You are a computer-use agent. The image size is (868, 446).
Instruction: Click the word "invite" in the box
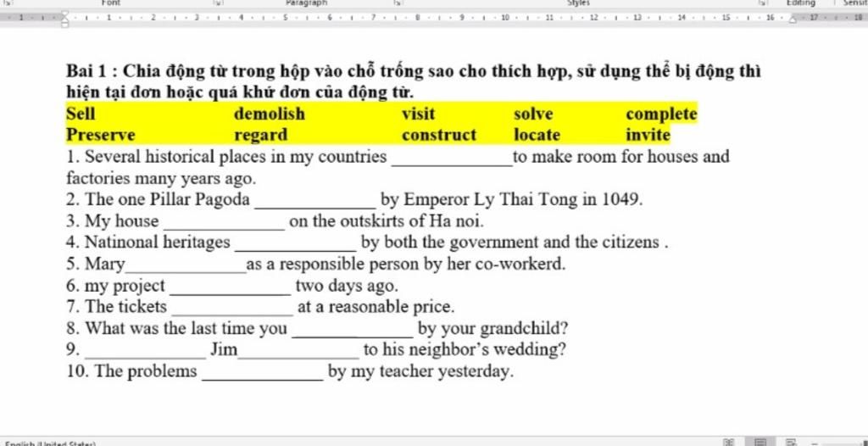648,135
